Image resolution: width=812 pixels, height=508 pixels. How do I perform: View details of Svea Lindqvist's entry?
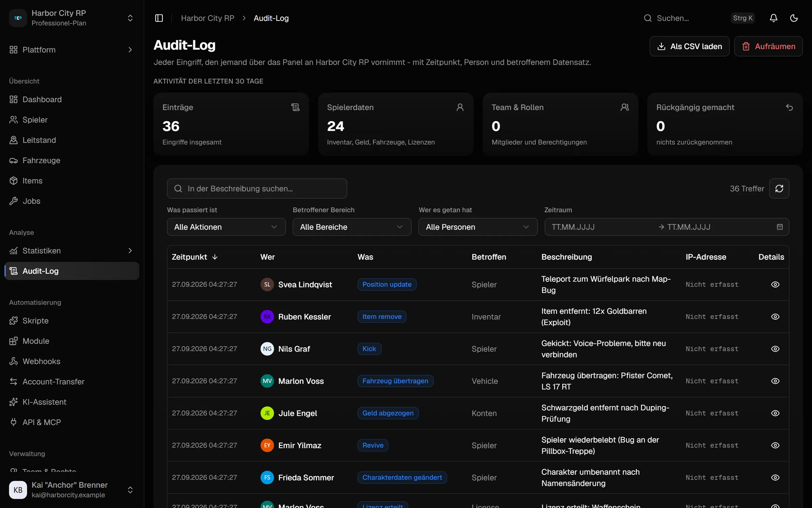coord(775,284)
